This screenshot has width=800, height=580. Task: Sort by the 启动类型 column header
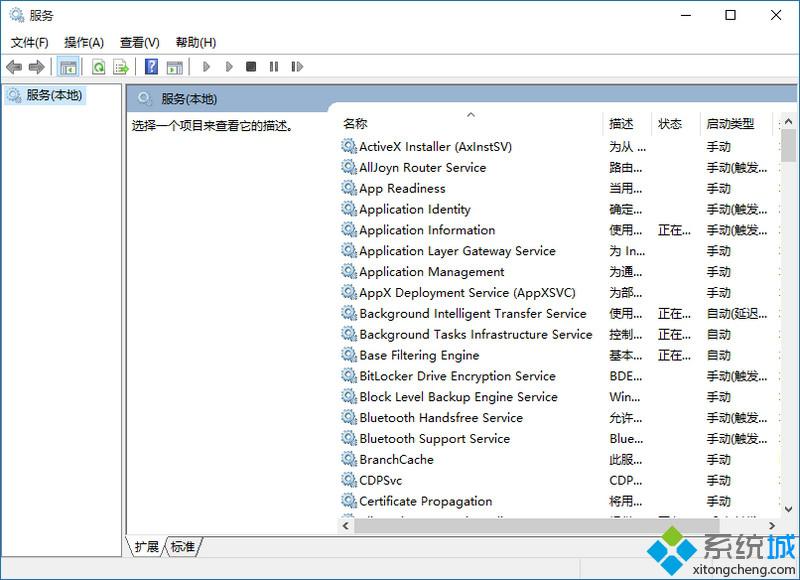(736, 123)
